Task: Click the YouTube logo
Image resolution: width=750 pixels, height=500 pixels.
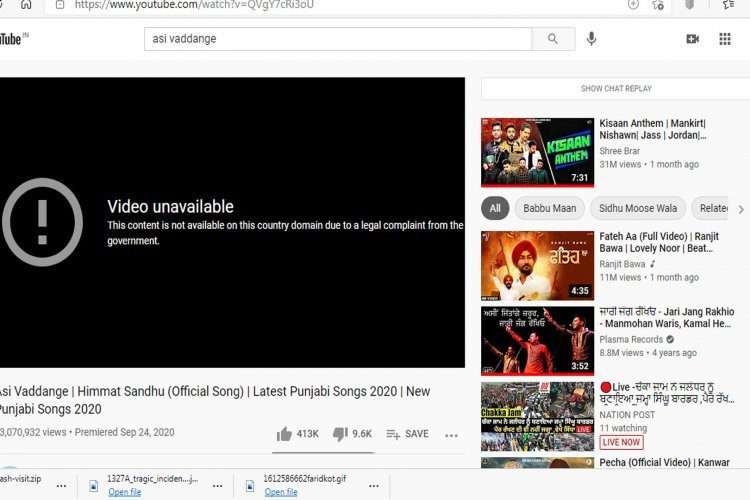Action: point(12,39)
